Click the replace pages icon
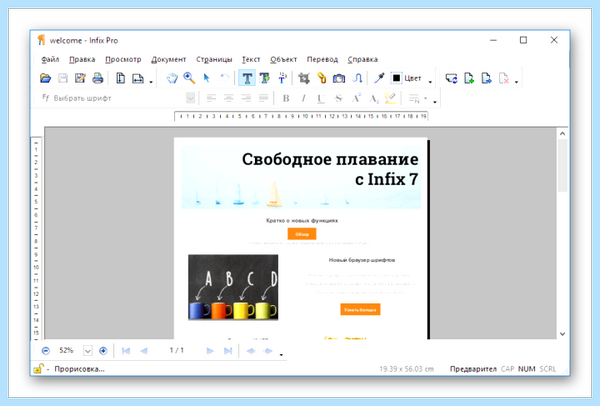Viewport: 600px width, 406px height. pos(452,78)
